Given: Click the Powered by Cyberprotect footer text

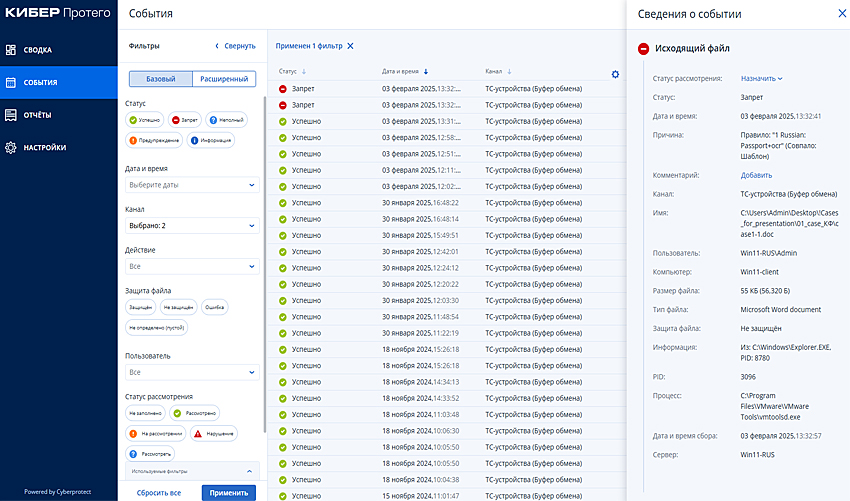Looking at the screenshot, I should pyautogui.click(x=57, y=492).
